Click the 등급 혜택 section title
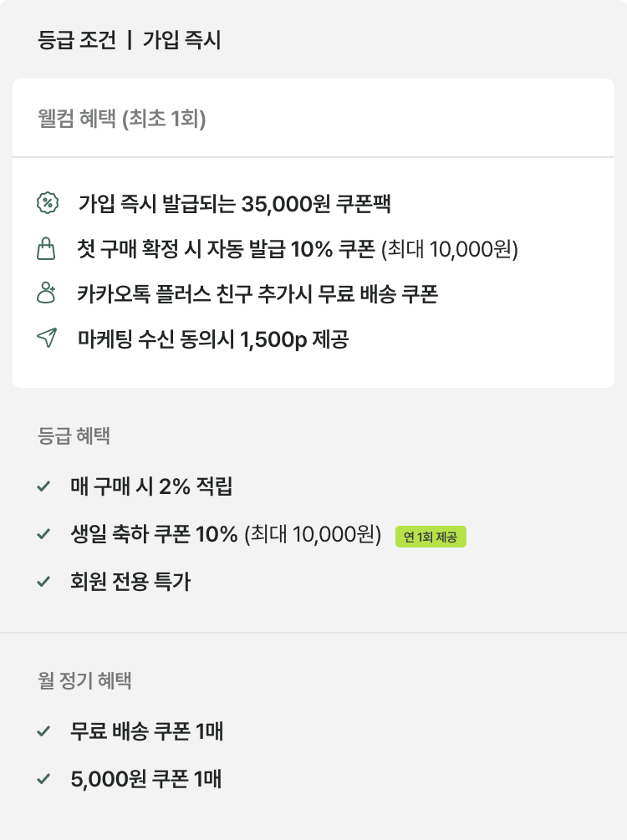The image size is (627, 840). coord(74,435)
